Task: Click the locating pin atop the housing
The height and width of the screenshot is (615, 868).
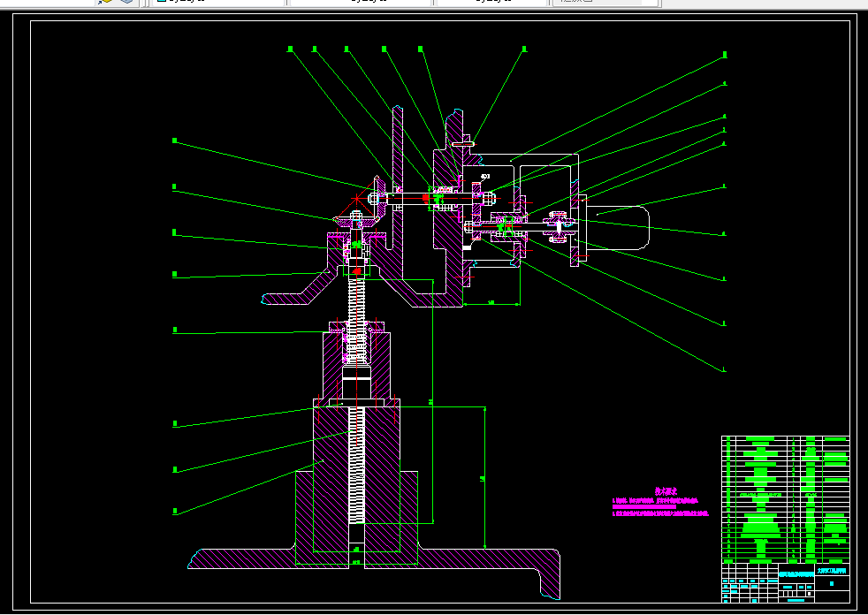Action: (463, 144)
